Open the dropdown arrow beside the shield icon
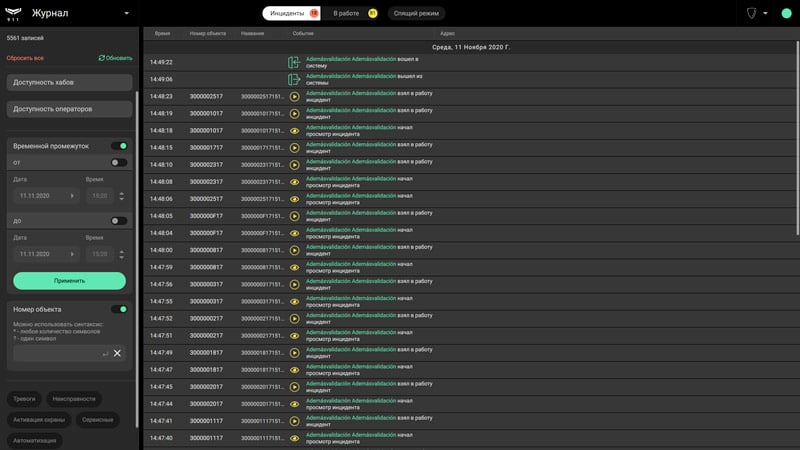800x450 pixels. (x=765, y=13)
